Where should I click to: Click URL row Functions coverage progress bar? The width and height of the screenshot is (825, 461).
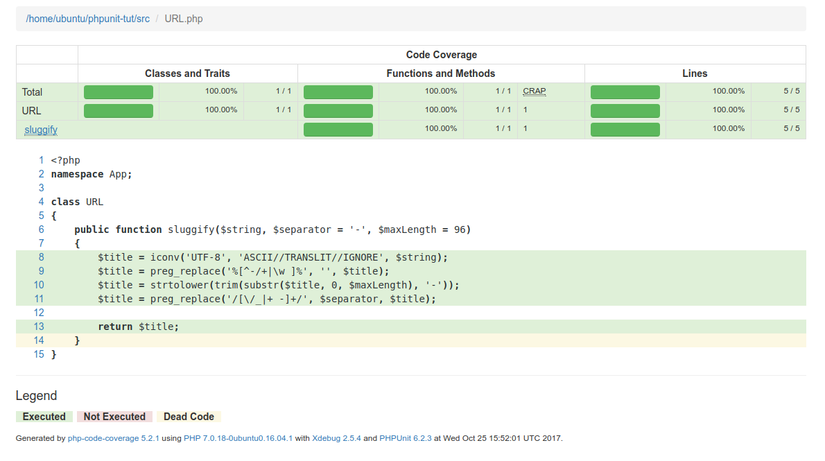click(338, 111)
